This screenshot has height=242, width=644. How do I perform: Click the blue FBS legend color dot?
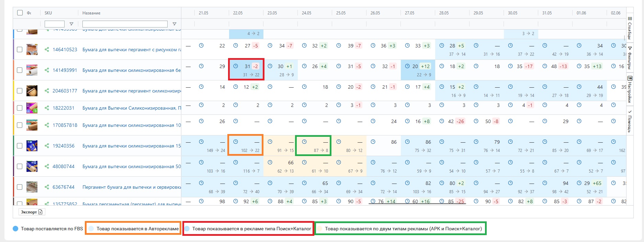click(x=15, y=229)
